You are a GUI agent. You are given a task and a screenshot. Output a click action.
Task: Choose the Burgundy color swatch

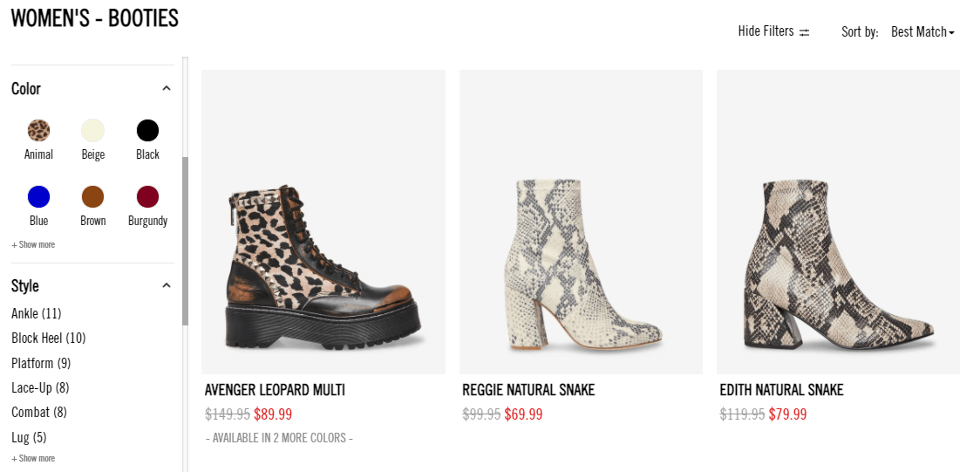(x=147, y=197)
